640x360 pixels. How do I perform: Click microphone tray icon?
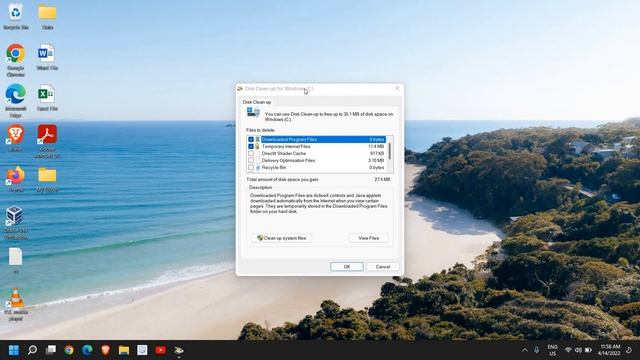[x=536, y=350]
